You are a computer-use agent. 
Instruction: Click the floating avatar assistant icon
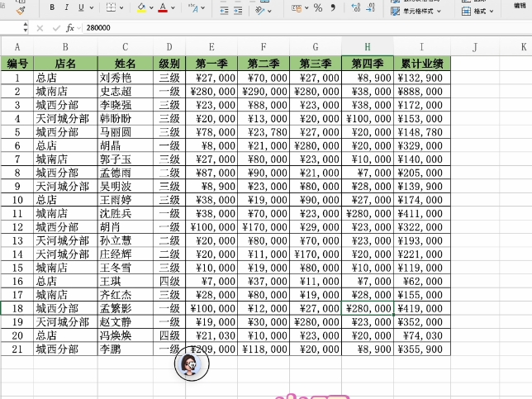(192, 363)
